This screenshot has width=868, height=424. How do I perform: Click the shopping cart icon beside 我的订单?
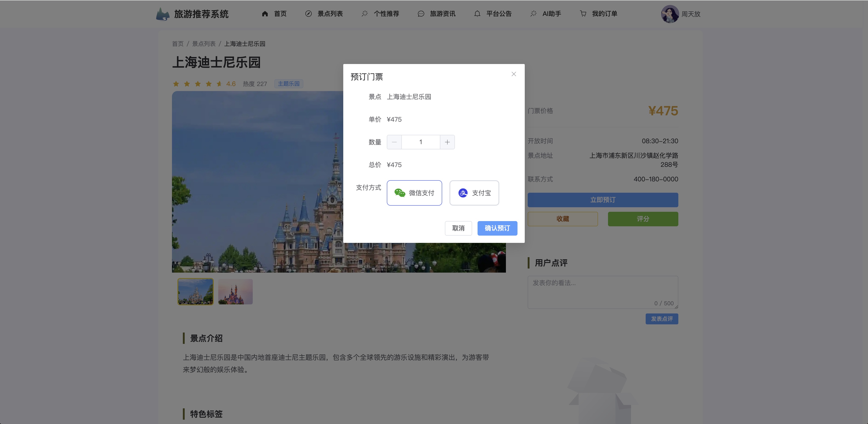point(583,14)
